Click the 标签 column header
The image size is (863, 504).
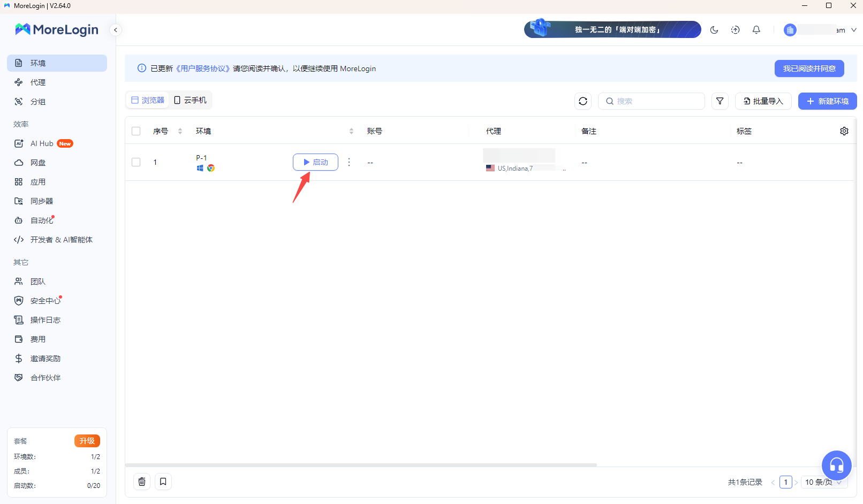click(x=744, y=131)
